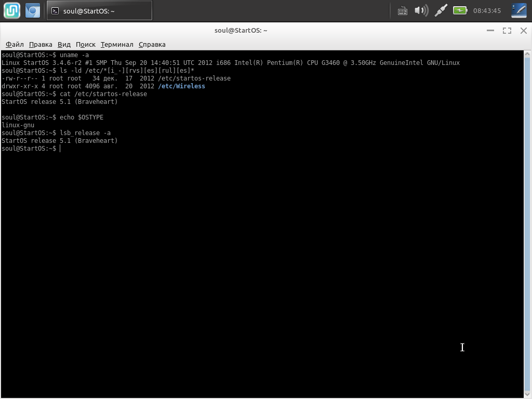Minimize the terminal window

point(490,31)
